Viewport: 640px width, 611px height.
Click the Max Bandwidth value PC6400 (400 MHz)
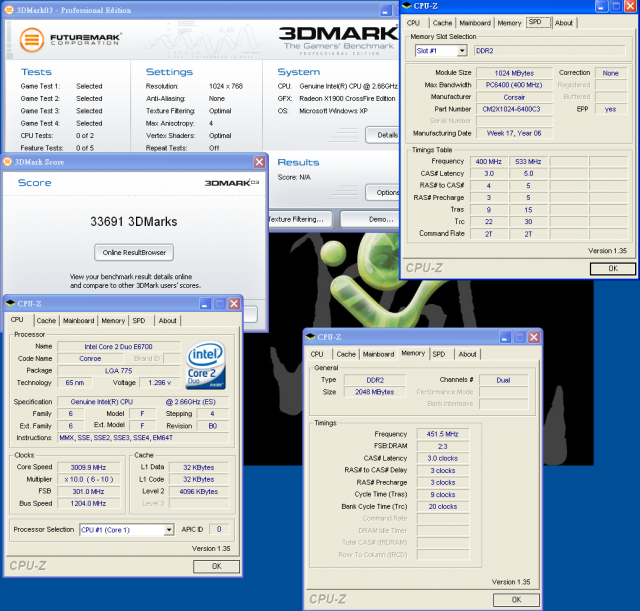(x=514, y=85)
